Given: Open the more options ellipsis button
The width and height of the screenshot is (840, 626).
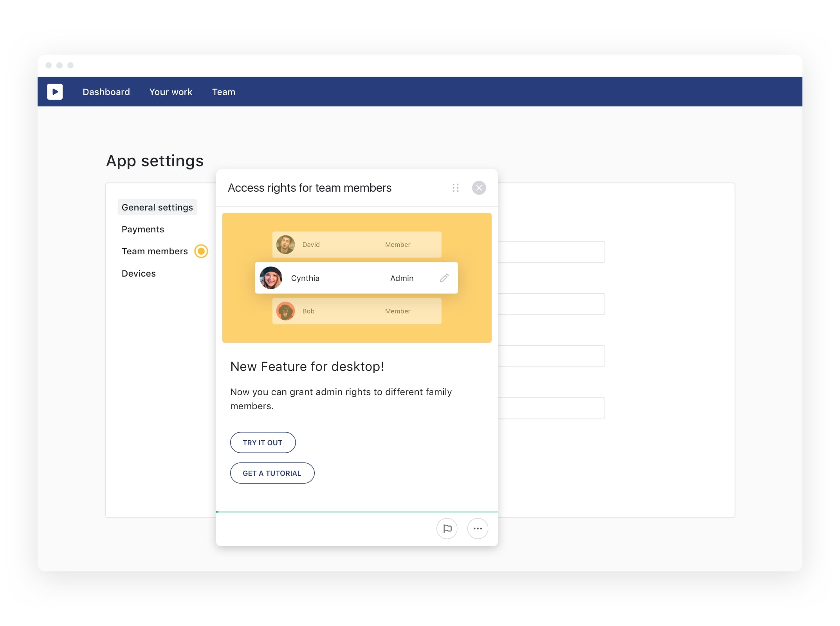Looking at the screenshot, I should pyautogui.click(x=478, y=529).
